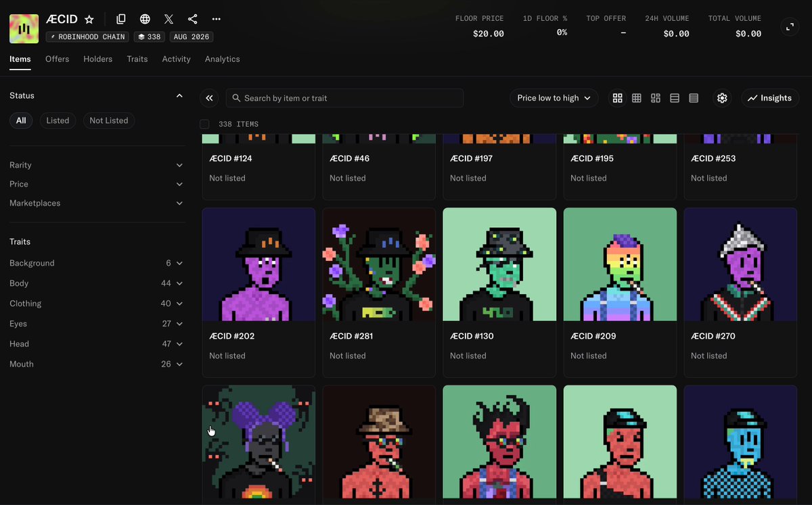Expand the Head trait filter
Viewport: 812px width, 505px height.
click(96, 344)
